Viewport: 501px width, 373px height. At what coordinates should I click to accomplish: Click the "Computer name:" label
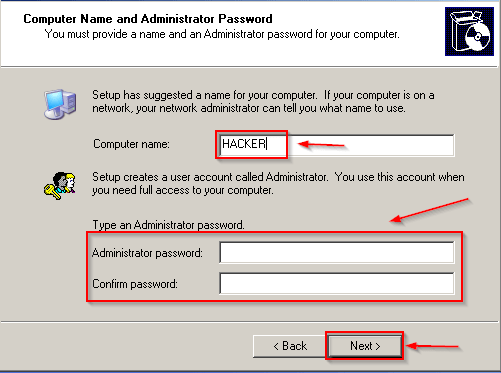click(131, 144)
